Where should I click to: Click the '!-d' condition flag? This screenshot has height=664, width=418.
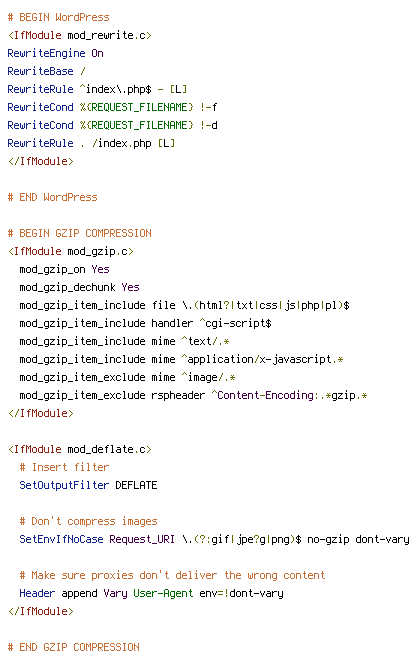pyautogui.click(x=209, y=125)
